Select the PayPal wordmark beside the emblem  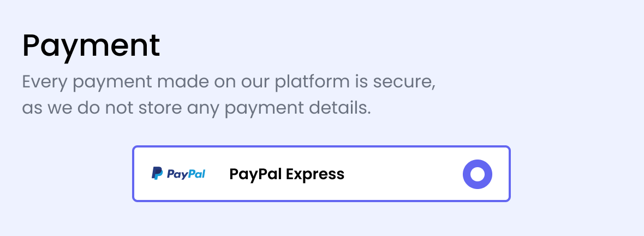pyautogui.click(x=186, y=174)
